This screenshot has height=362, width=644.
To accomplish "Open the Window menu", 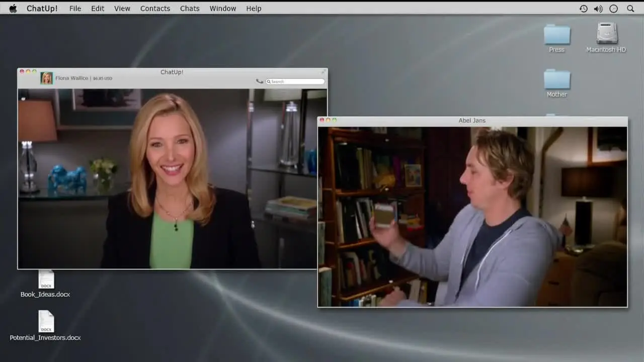I will pos(223,9).
